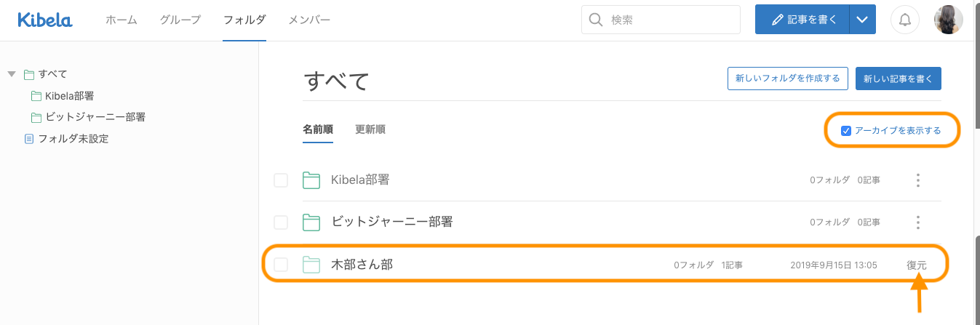Select the ビットジャーニー部署 row checkbox
This screenshot has height=325, width=980.
[x=281, y=222]
